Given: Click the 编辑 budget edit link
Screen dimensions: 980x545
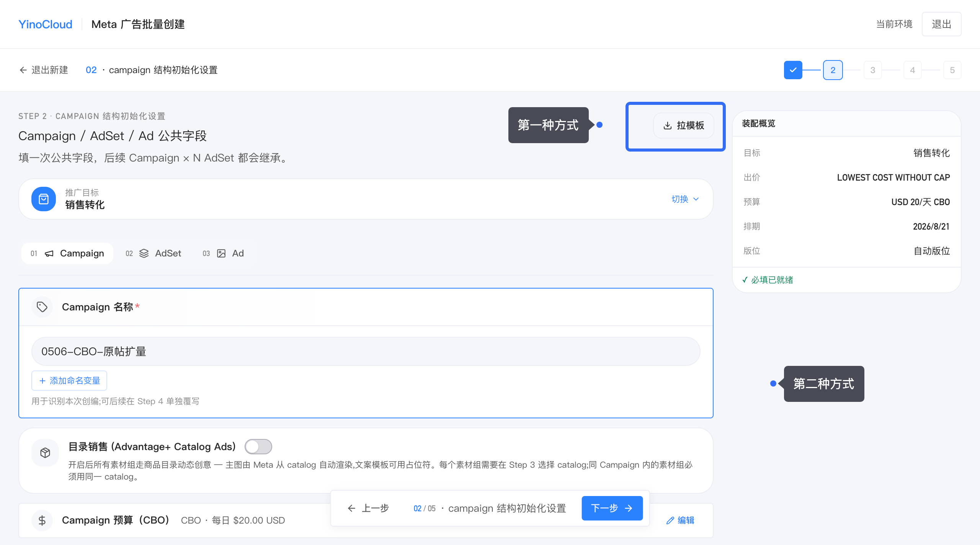Looking at the screenshot, I should [x=680, y=521].
